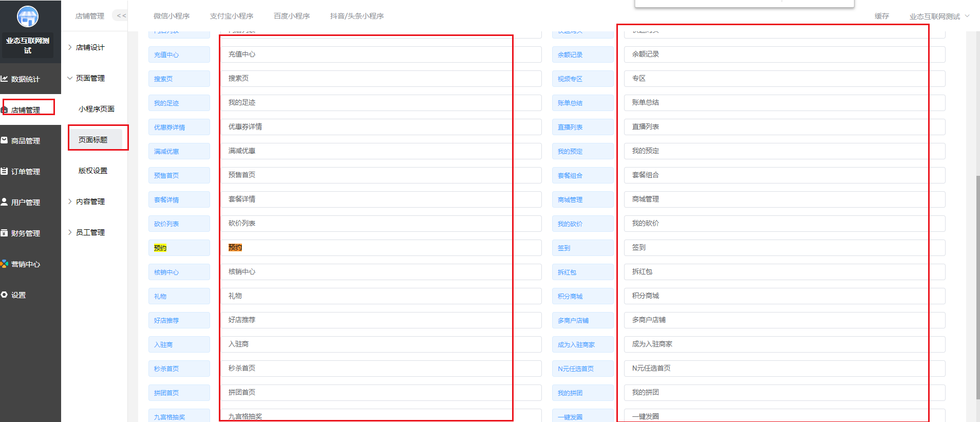Click the N元任选首页 title input
The width and height of the screenshot is (980, 422).
tap(785, 369)
